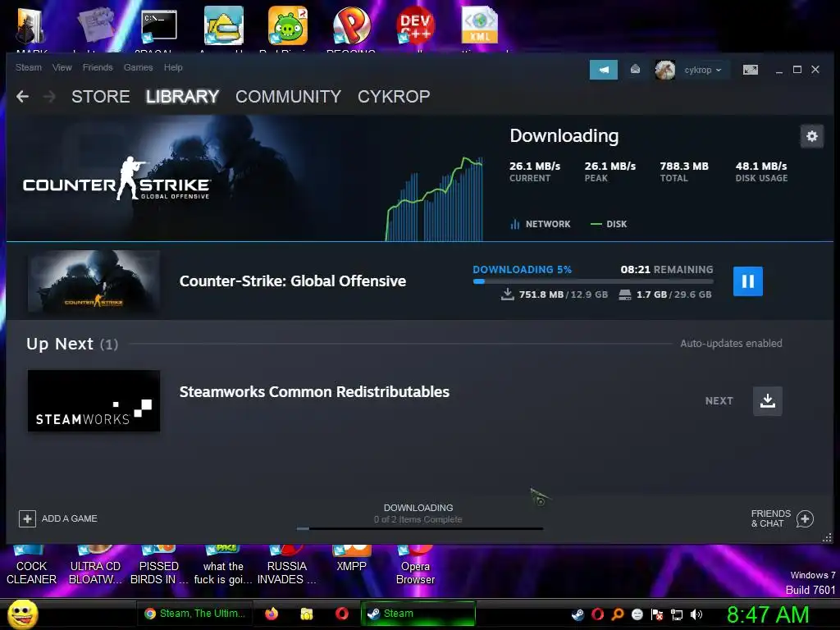Click the Opera system tray icon
Screen dimensions: 840x630
pyautogui.click(x=597, y=615)
